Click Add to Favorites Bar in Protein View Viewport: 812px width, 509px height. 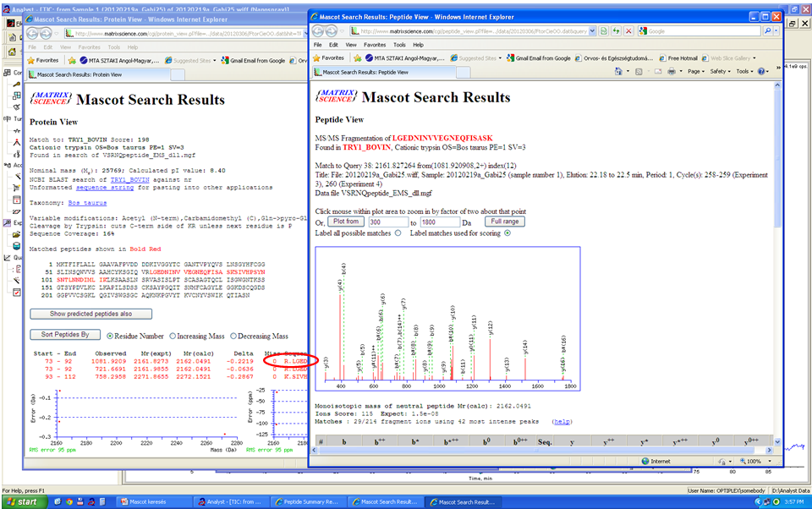pyautogui.click(x=72, y=61)
